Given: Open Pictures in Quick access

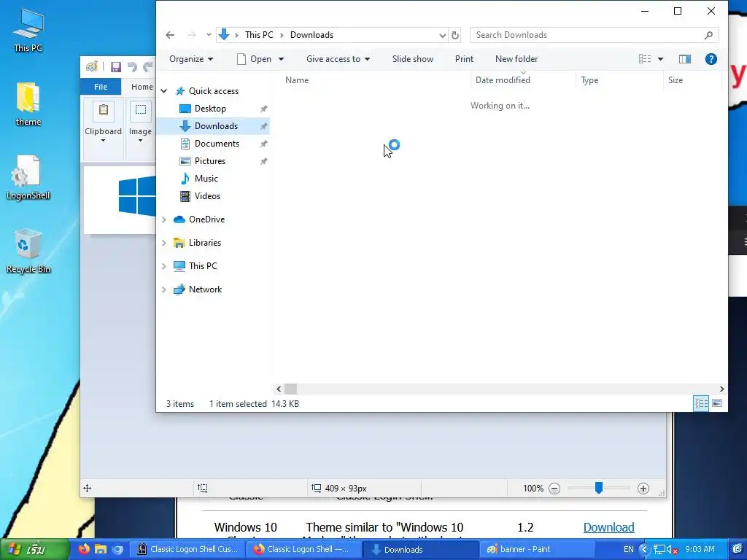Looking at the screenshot, I should click(x=209, y=161).
